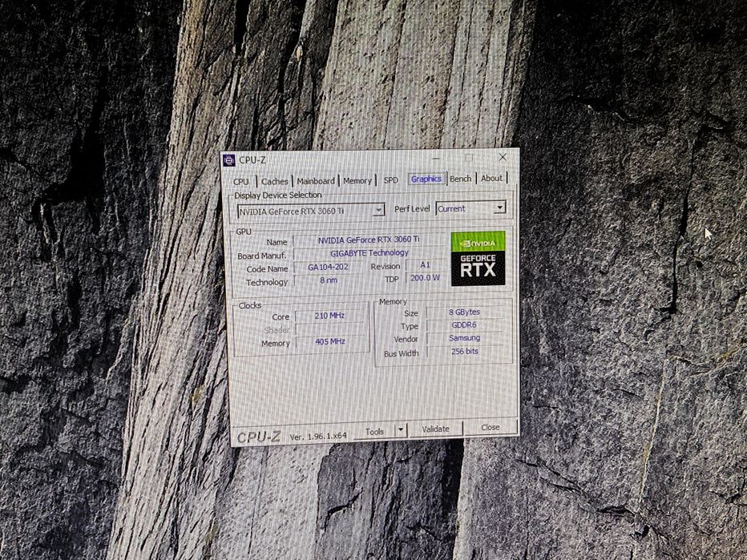Click the 8 GBytes memory size value

click(465, 312)
